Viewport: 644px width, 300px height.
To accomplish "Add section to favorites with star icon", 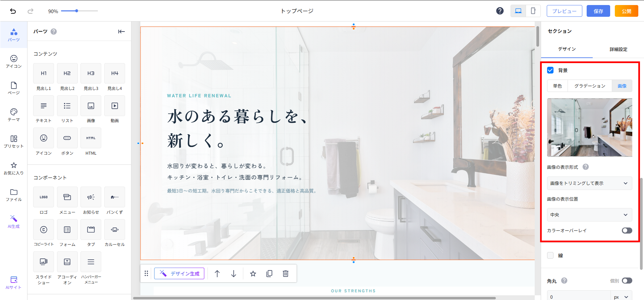I will [x=253, y=274].
